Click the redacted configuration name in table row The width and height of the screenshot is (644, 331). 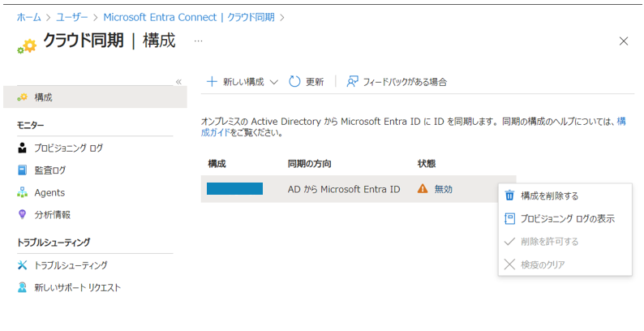tap(234, 189)
